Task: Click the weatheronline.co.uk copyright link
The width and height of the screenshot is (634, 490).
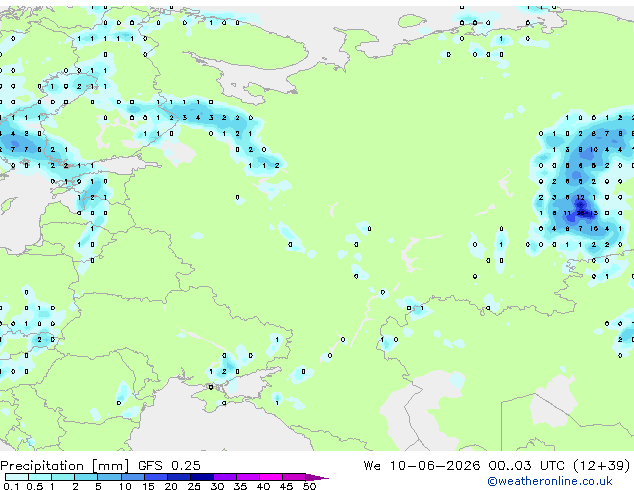Action: (549, 481)
